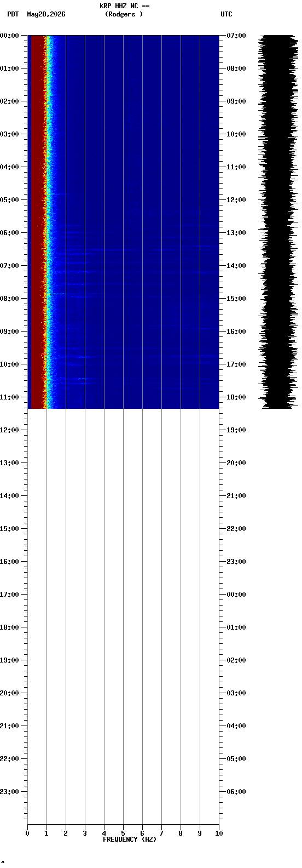The width and height of the screenshot is (302, 868).
Task: Click the bright streak near 08:00 PDT
Action: point(56,294)
